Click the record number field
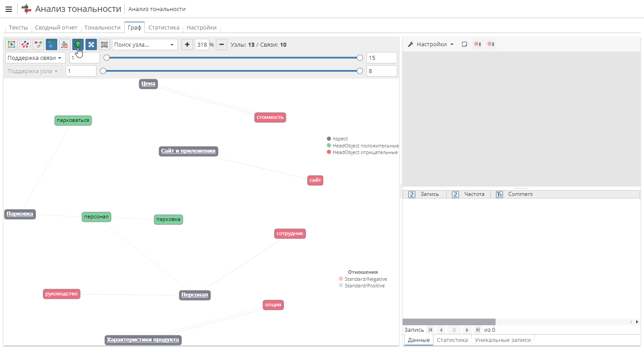 (x=454, y=330)
